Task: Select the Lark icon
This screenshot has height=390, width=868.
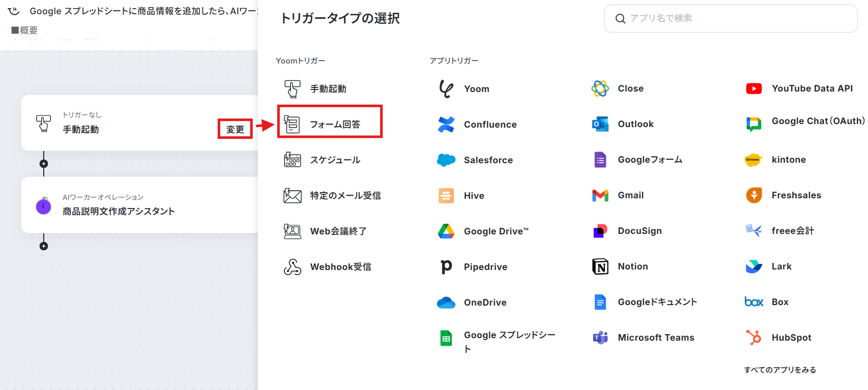Action: (x=754, y=266)
